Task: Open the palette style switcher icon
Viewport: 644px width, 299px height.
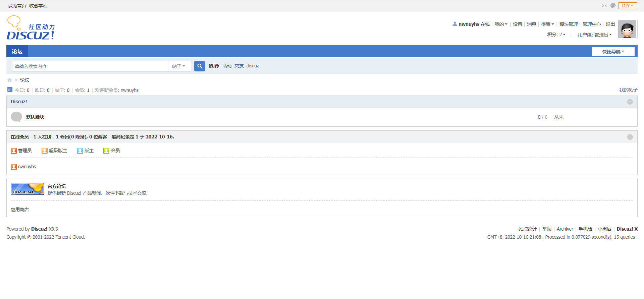Action: [x=613, y=6]
